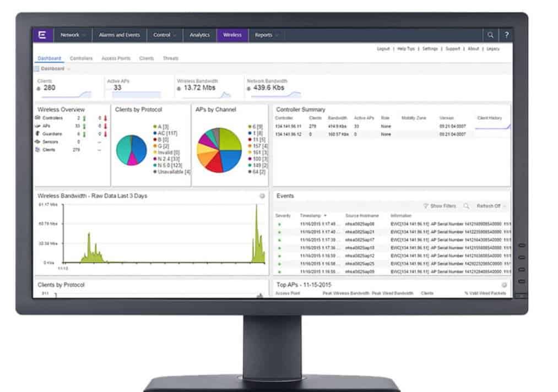Open the Alarms and Events menu
The width and height of the screenshot is (558, 392).
click(x=121, y=35)
